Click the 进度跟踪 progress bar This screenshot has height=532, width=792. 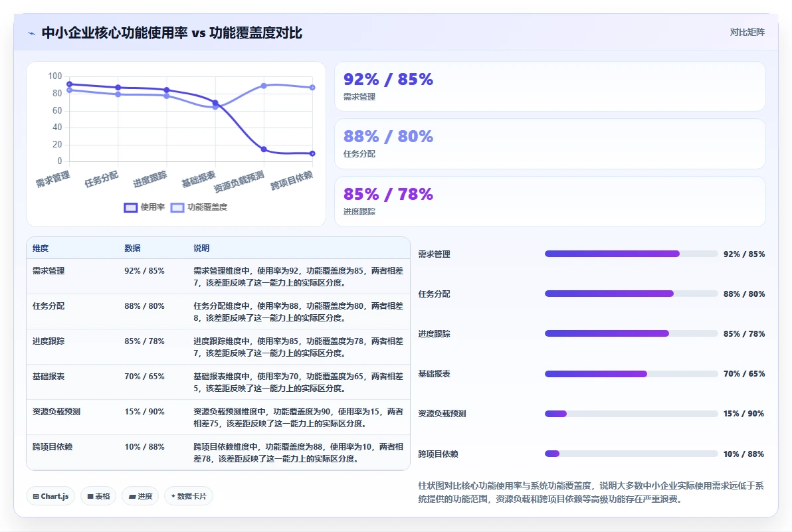coord(631,333)
